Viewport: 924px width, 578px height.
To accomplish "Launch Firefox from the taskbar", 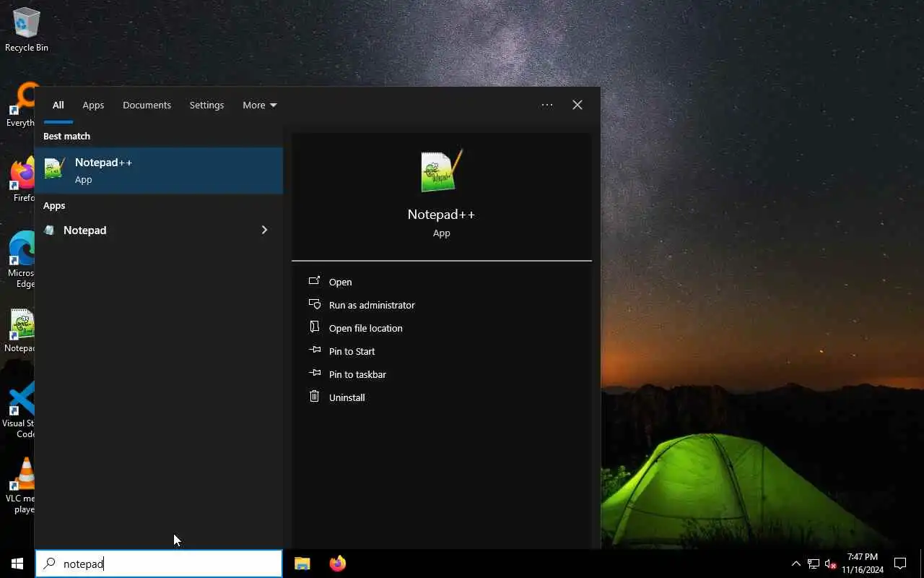I will 337,564.
